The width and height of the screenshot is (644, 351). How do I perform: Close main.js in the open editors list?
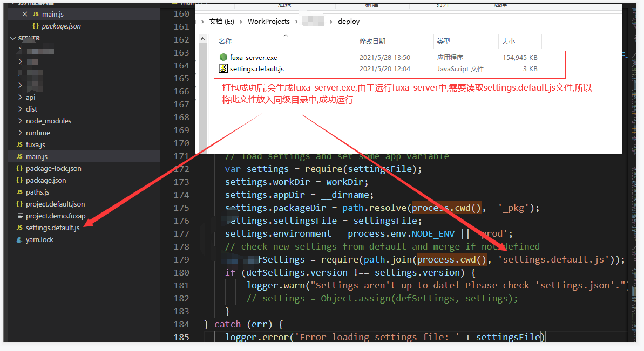(x=25, y=14)
